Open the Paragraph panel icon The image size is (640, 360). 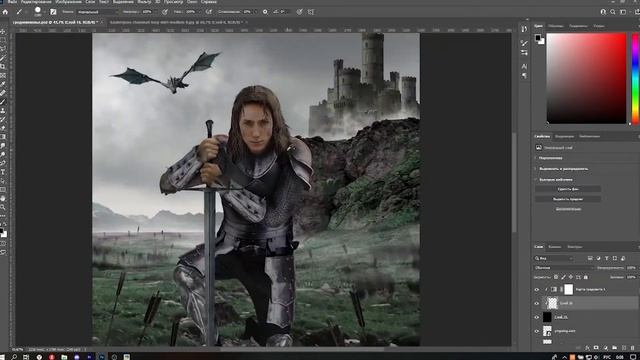point(524,76)
